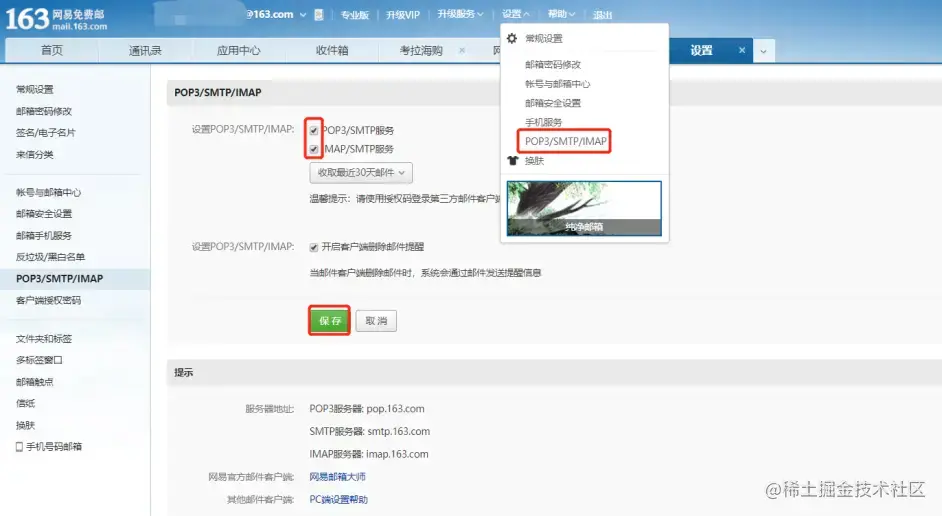
Task: Toggle the 开启客户端删除邮件提醒 checkbox
Action: (314, 247)
